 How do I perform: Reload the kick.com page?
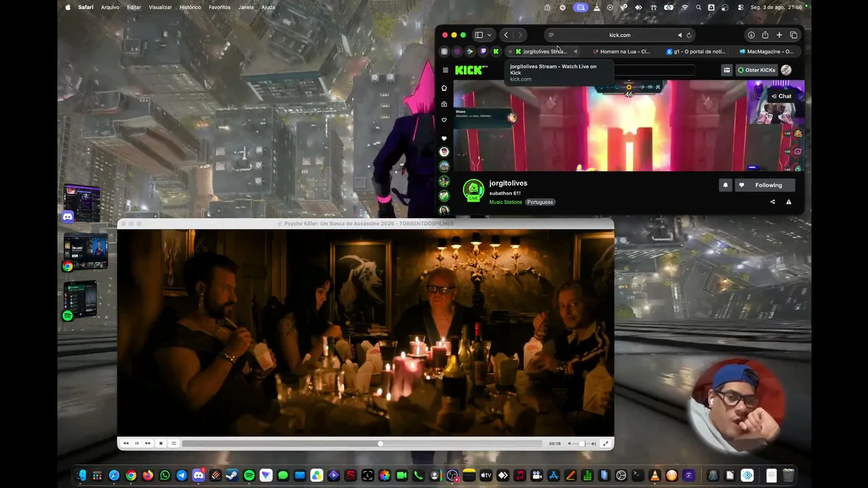(689, 35)
